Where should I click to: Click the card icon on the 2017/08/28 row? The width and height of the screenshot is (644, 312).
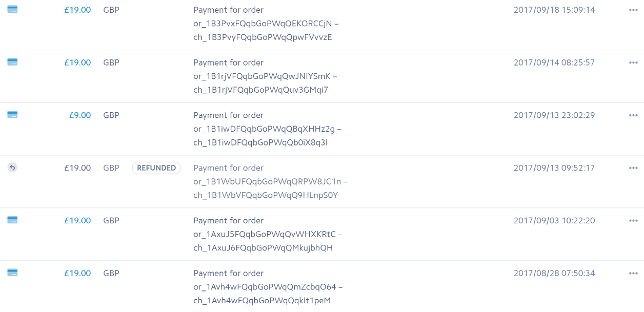tap(12, 273)
